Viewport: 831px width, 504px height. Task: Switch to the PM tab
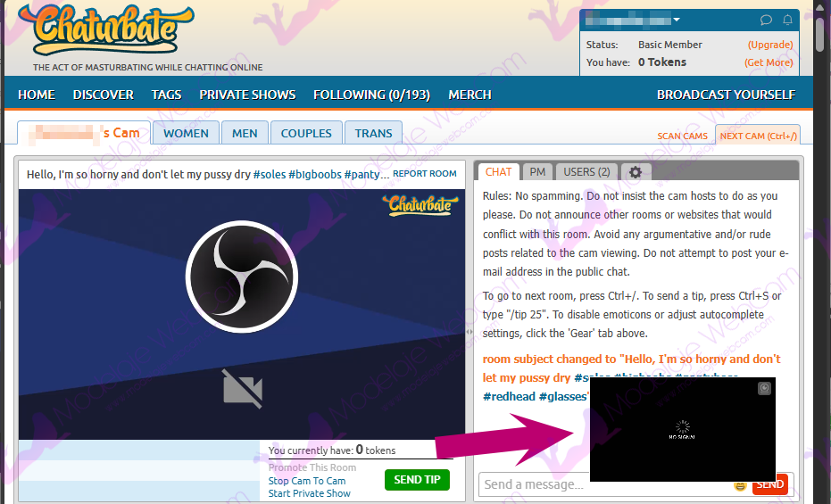point(537,172)
